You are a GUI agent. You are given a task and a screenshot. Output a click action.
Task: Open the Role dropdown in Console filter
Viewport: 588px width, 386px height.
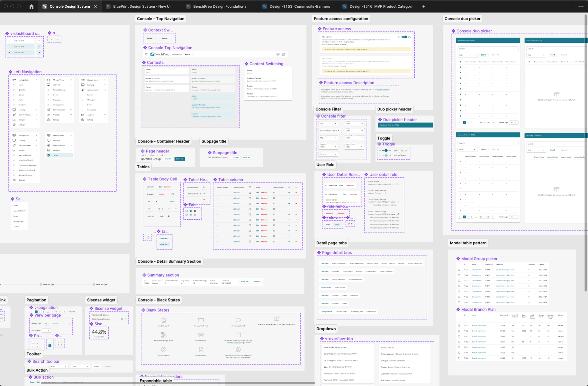(328, 123)
